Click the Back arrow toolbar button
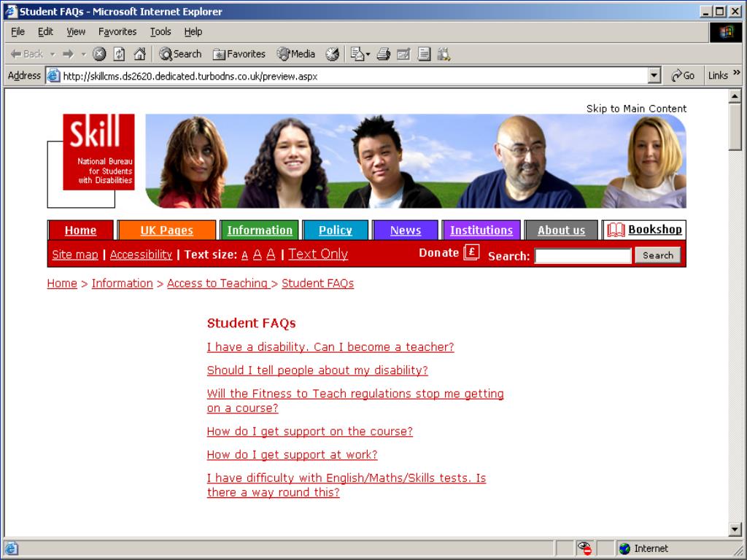This screenshot has width=747, height=560. tap(27, 54)
